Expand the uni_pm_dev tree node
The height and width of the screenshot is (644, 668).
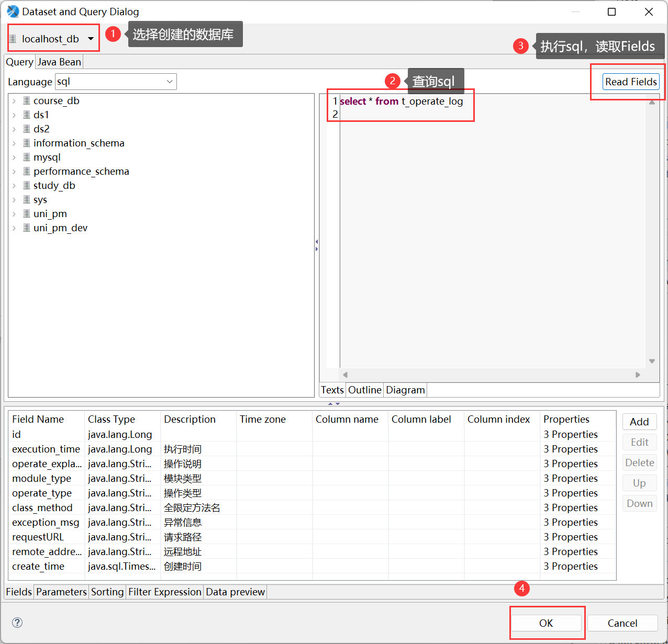click(14, 228)
